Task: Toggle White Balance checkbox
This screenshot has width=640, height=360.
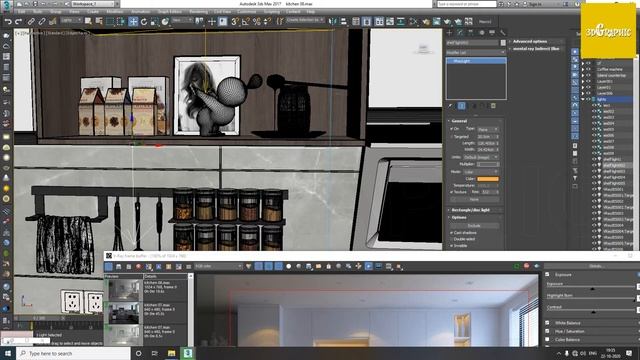Action: point(547,323)
